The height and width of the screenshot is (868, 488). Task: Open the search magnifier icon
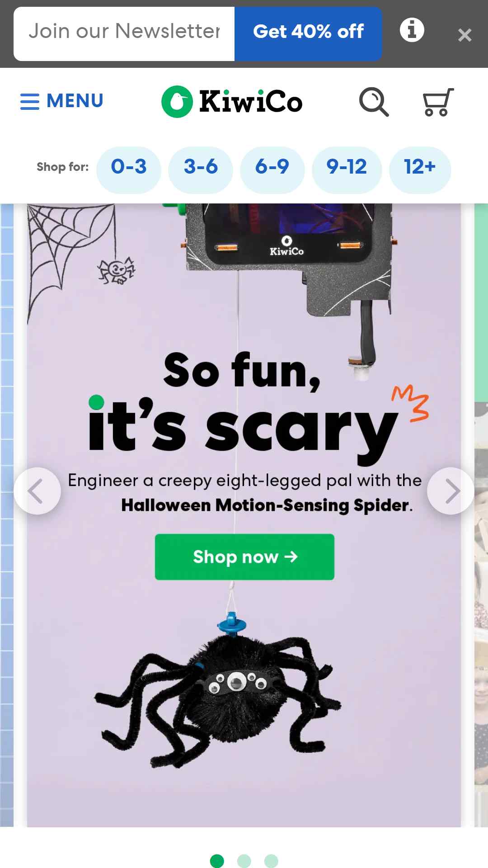coord(374,102)
